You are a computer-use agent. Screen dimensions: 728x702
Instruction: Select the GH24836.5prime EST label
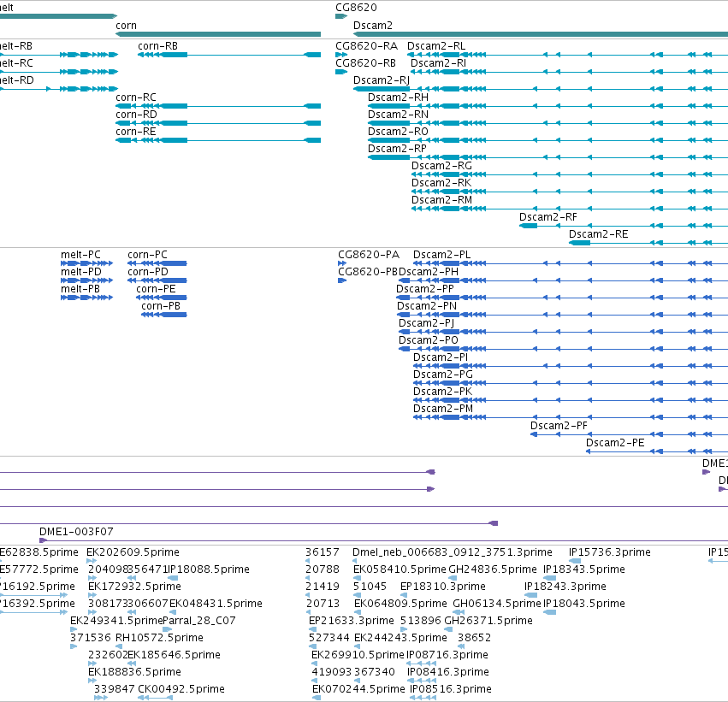click(493, 569)
